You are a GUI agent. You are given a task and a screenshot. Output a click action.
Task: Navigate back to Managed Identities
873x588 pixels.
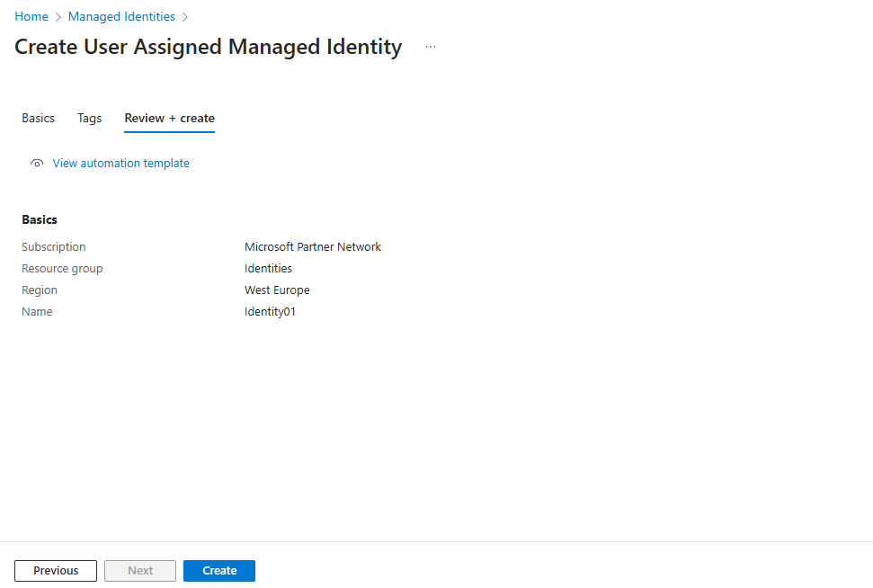pos(121,17)
